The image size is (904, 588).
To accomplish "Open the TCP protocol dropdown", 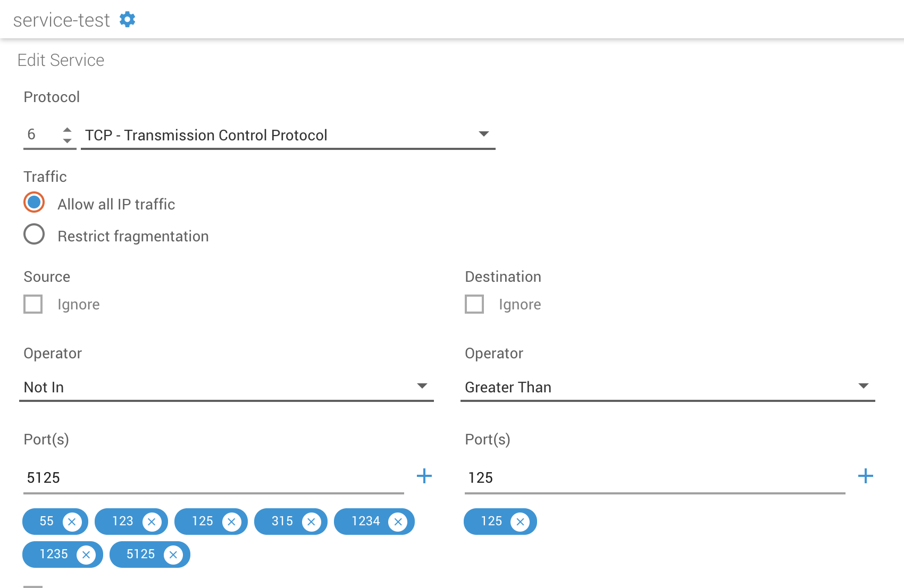I will click(287, 135).
